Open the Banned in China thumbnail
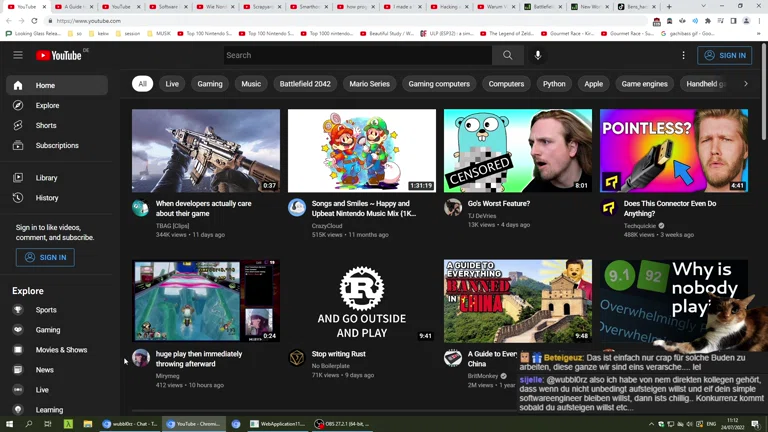 pos(518,301)
